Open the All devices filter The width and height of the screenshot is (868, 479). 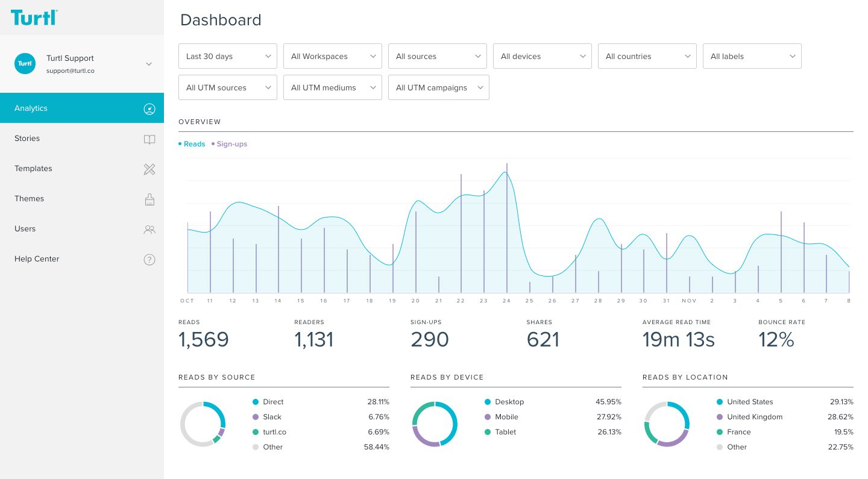point(542,56)
